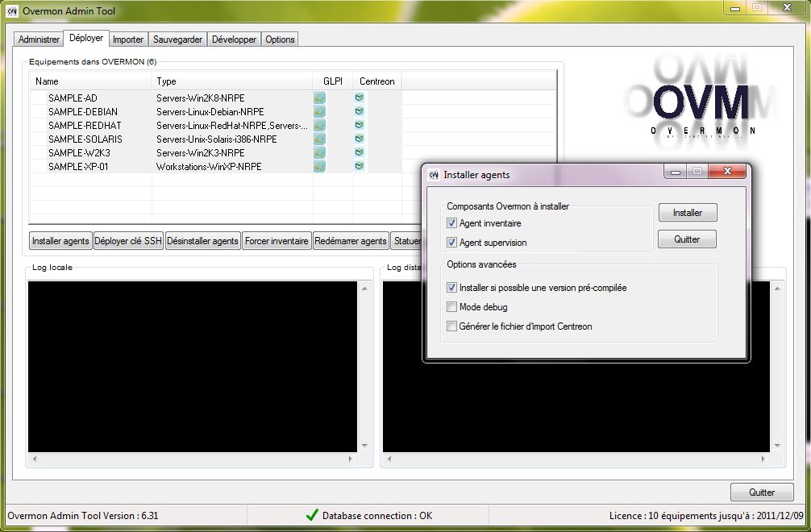811x532 pixels.
Task: Click Installer button in the dialog
Action: pyautogui.click(x=688, y=213)
